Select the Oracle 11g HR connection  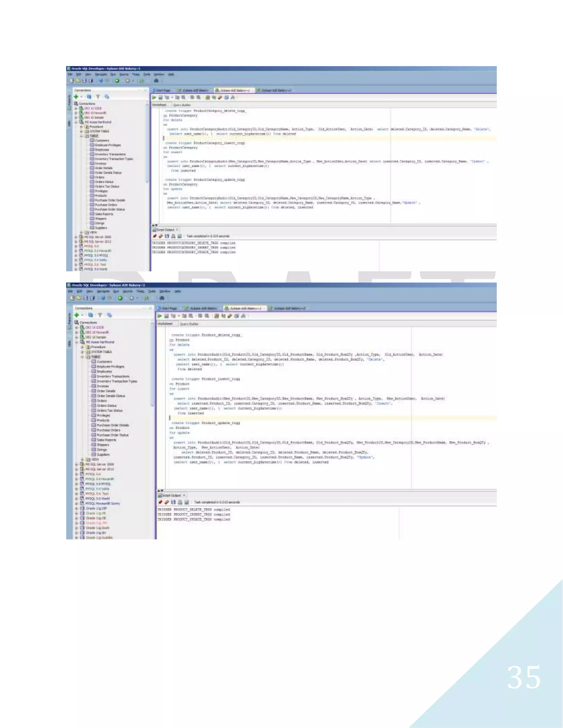96,513
